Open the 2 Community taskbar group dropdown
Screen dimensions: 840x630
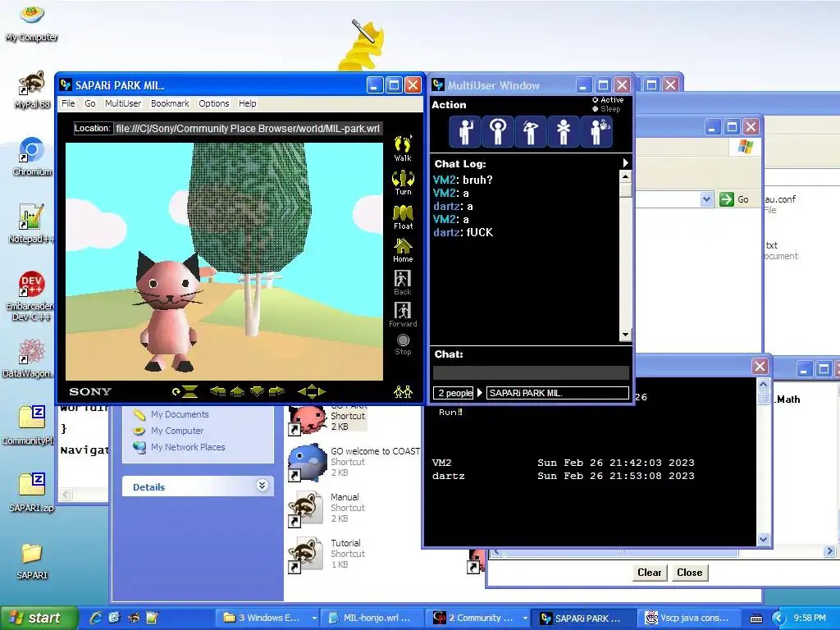[525, 619]
